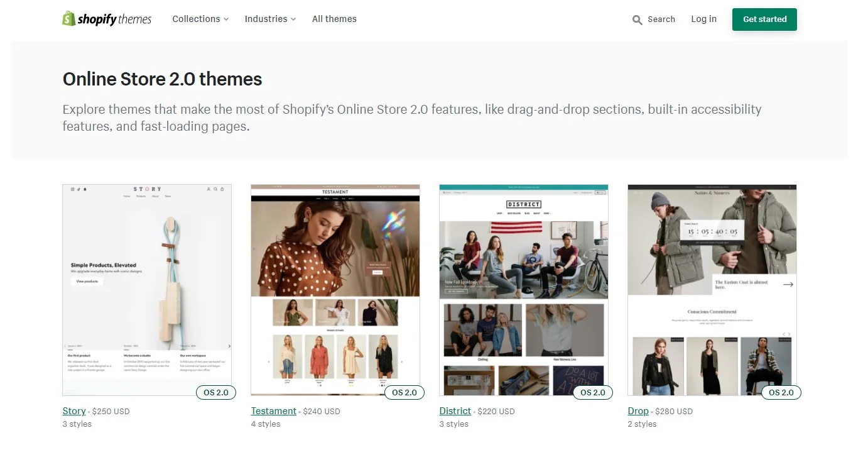868x450 pixels.
Task: Open the Drop theme link
Action: click(638, 410)
